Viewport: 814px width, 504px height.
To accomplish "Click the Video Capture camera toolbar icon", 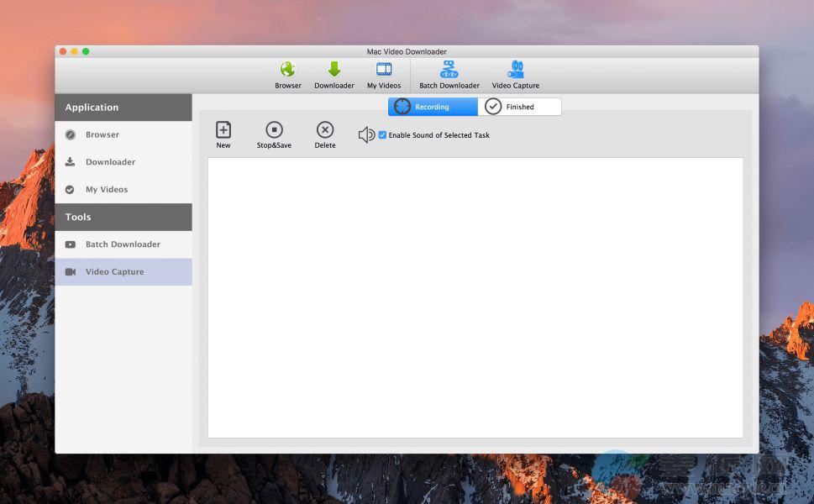I will point(515,70).
